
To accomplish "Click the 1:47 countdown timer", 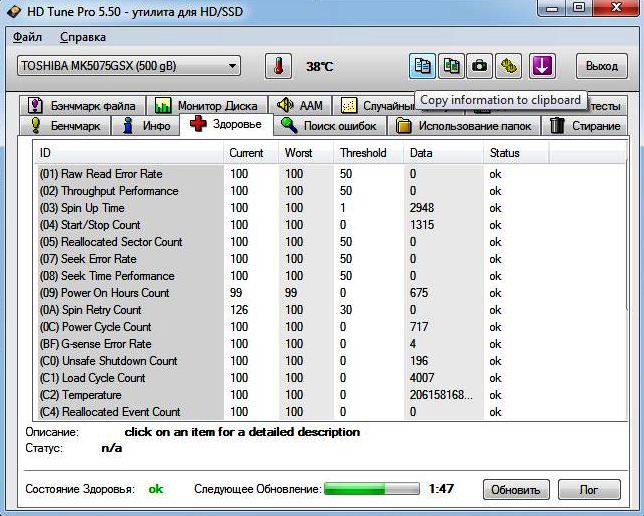I will pos(442,488).
